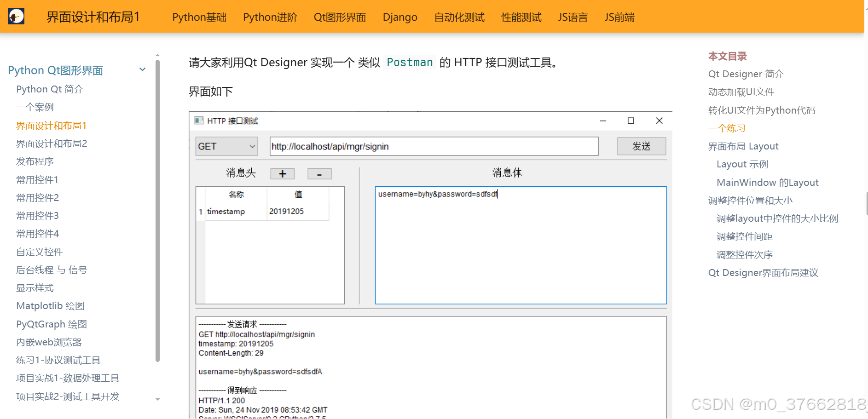868x419 pixels.
Task: Collapse the Python Qt图形界面 sidebar section
Action: pos(142,70)
